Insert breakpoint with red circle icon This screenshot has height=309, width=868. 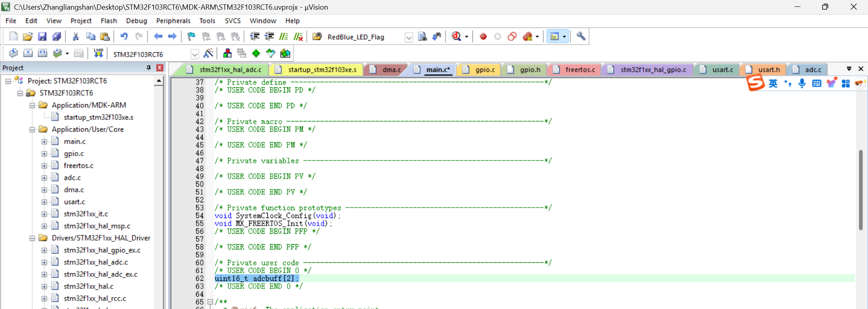click(x=483, y=37)
